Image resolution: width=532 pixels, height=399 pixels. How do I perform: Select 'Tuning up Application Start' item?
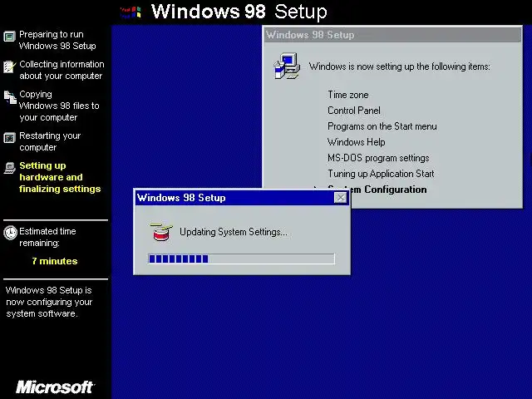click(381, 174)
